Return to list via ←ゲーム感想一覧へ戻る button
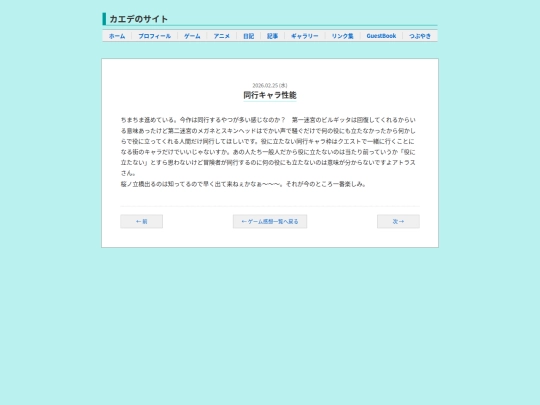Screen dimensions: 540x405 270,221
